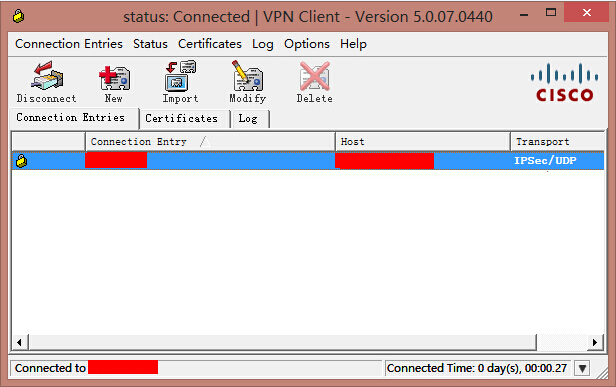Click the Connected to status text
Viewport: 616px width, 387px height.
coord(50,368)
